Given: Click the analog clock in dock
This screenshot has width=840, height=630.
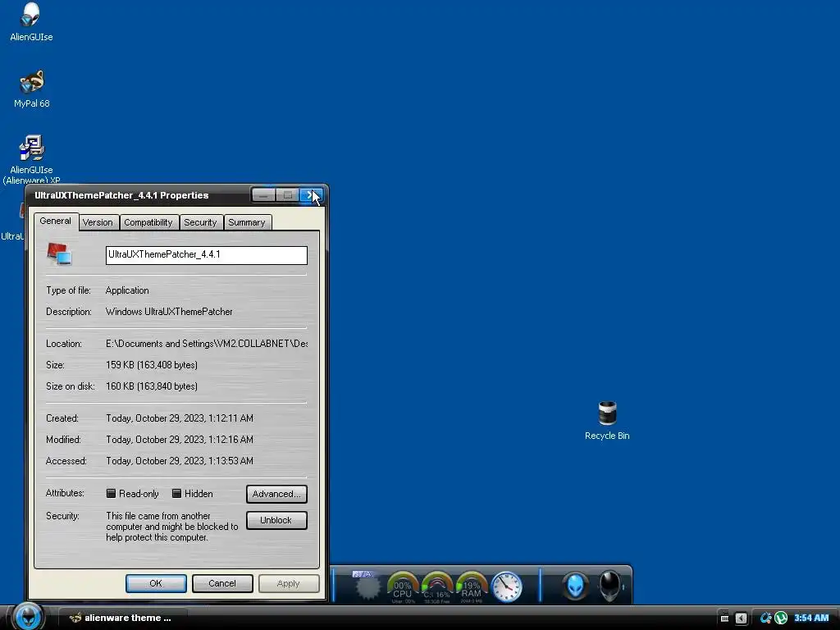Looking at the screenshot, I should coord(506,587).
